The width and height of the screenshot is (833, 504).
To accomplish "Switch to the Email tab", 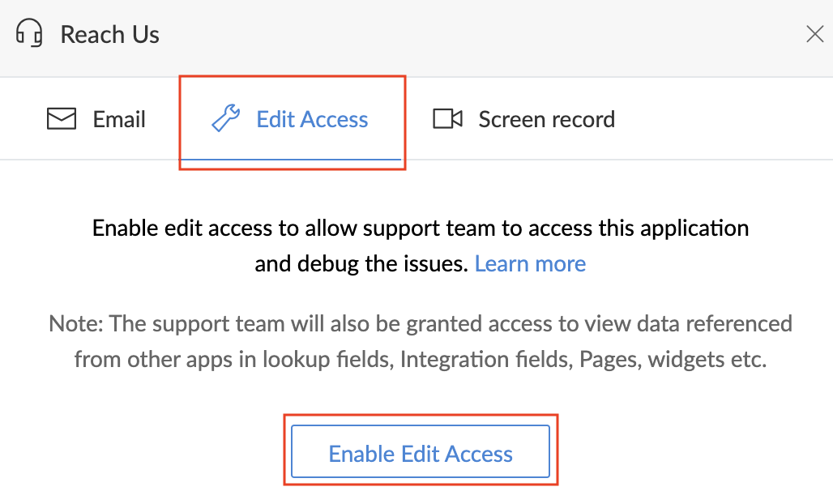I will coord(119,120).
